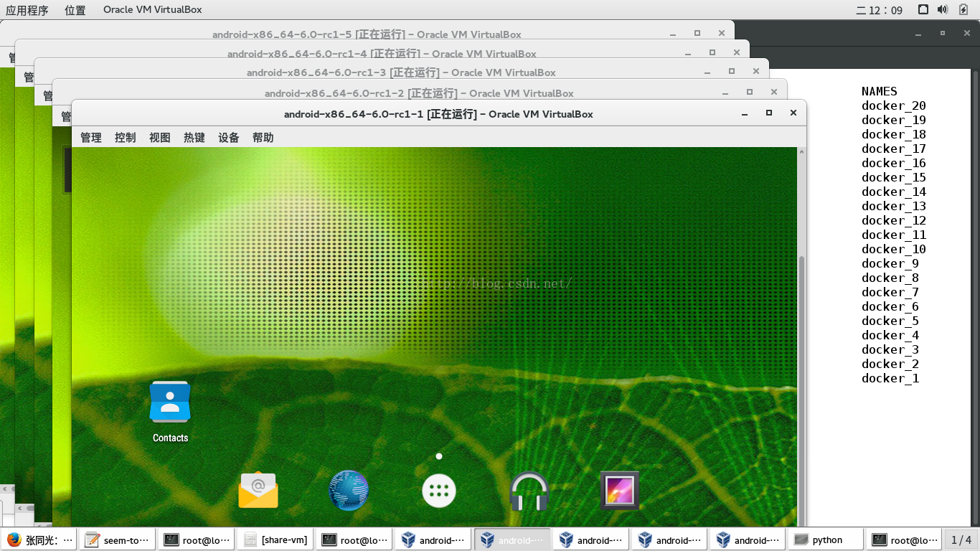Click the 12:09 clock in top panel
This screenshot has width=980, height=551.
(880, 10)
